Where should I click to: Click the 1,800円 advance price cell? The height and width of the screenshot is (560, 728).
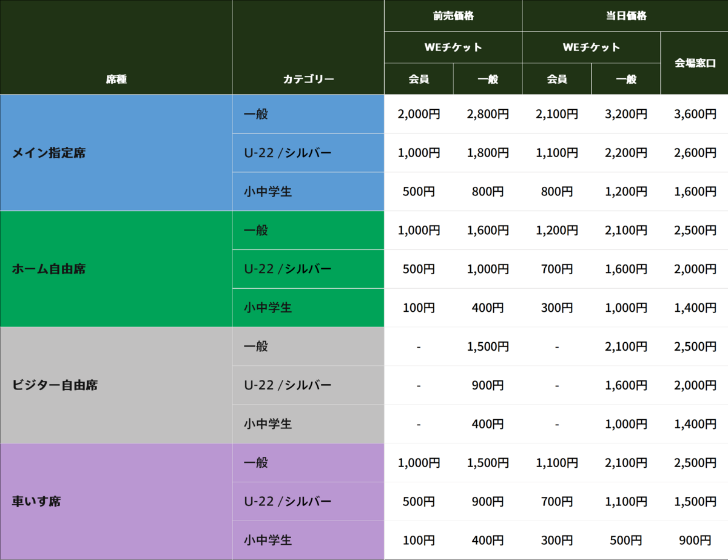[x=488, y=153]
